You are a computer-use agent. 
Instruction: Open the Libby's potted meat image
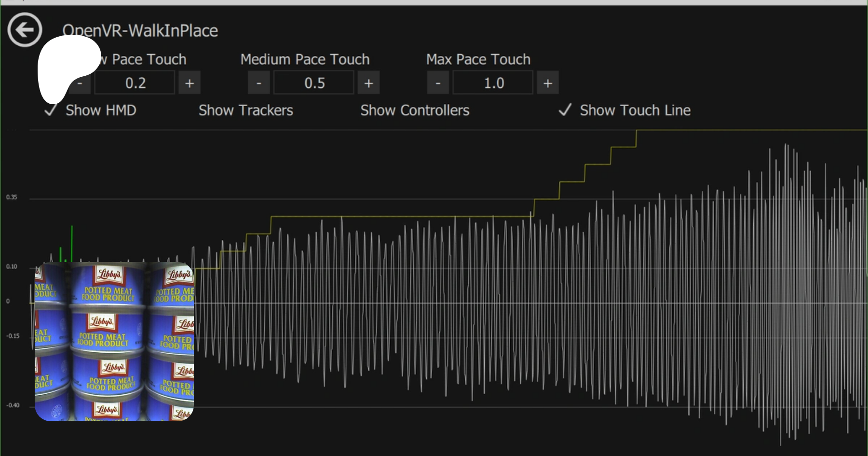pyautogui.click(x=114, y=342)
